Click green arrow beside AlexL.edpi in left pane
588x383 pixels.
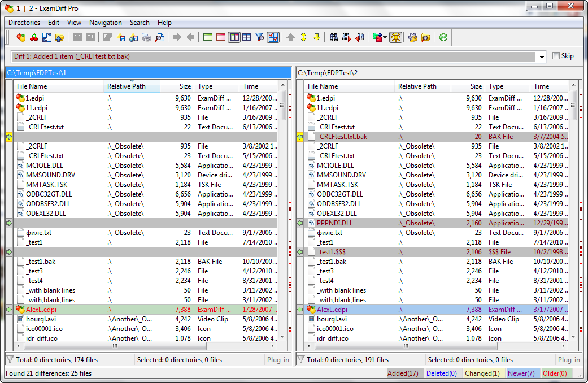(x=9, y=310)
